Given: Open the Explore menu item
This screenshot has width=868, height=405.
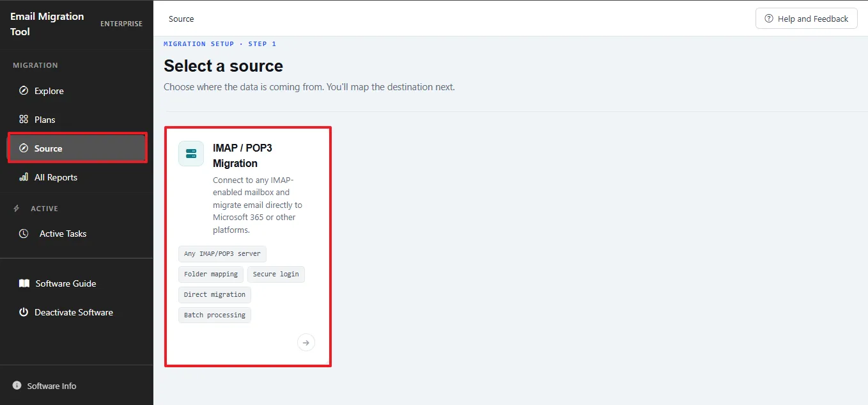Looking at the screenshot, I should click(77, 91).
